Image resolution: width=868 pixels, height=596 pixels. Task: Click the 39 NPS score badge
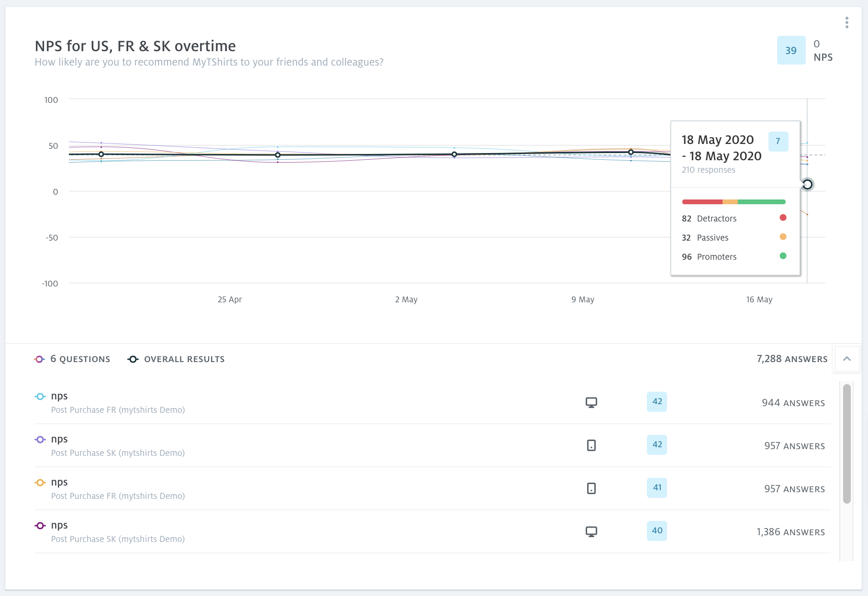[x=791, y=50]
